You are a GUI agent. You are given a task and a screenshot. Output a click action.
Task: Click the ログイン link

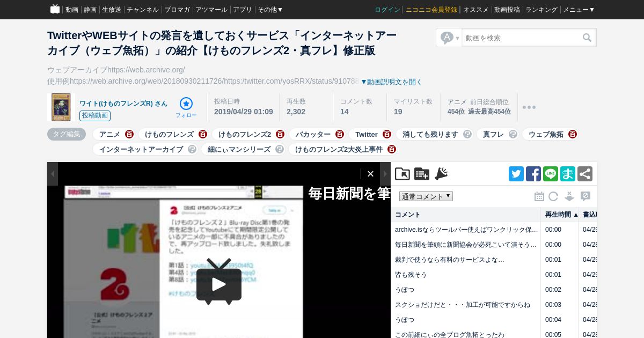point(387,10)
